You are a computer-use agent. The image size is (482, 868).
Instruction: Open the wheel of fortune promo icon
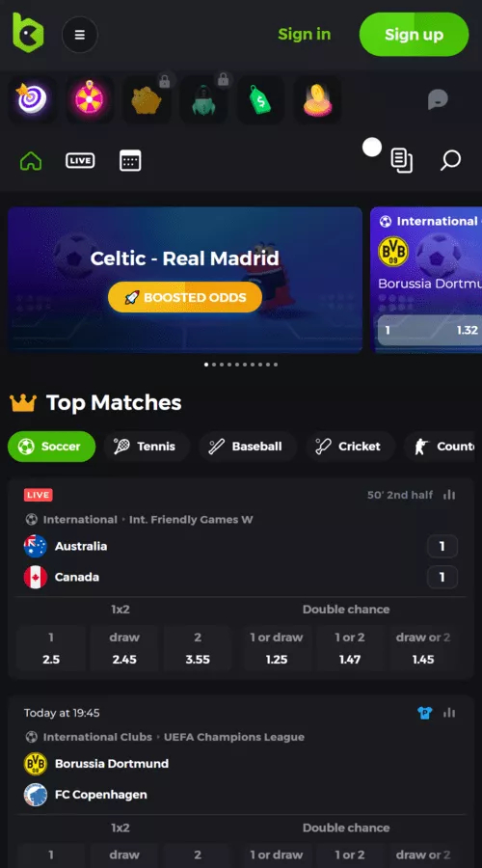coord(89,99)
